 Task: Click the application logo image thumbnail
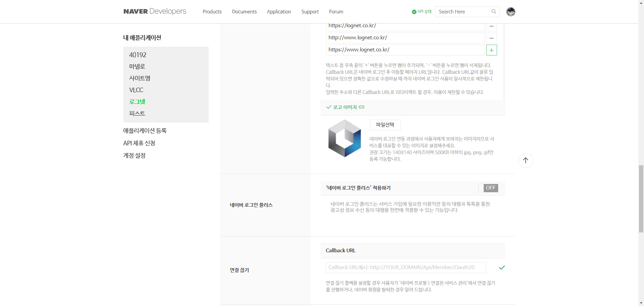pos(344,138)
